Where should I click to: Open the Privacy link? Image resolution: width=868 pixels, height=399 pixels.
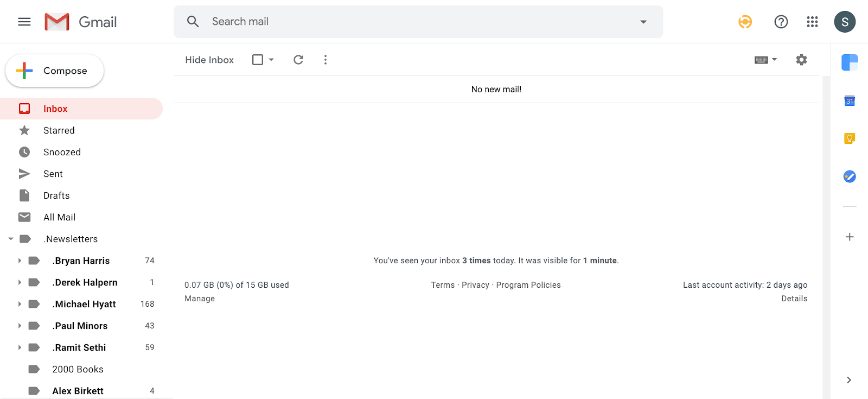click(x=475, y=285)
